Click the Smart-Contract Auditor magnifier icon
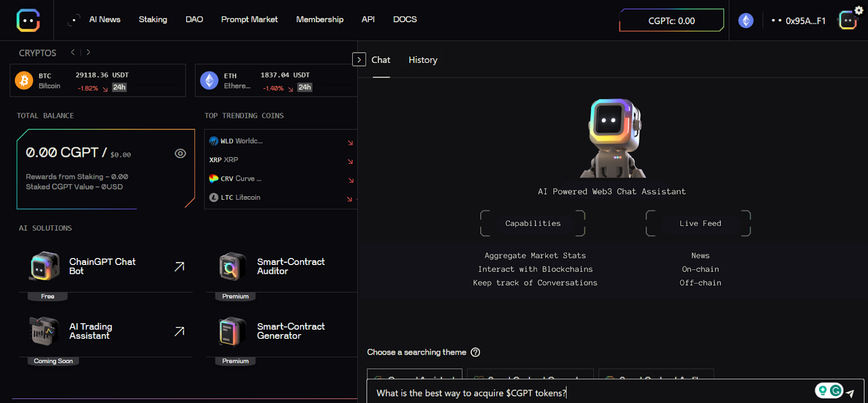This screenshot has width=868, height=403. (232, 266)
